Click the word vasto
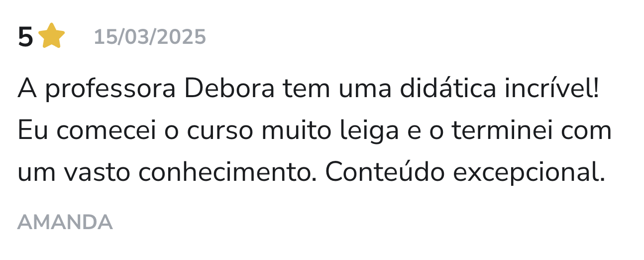The height and width of the screenshot is (260, 644). click(x=99, y=173)
